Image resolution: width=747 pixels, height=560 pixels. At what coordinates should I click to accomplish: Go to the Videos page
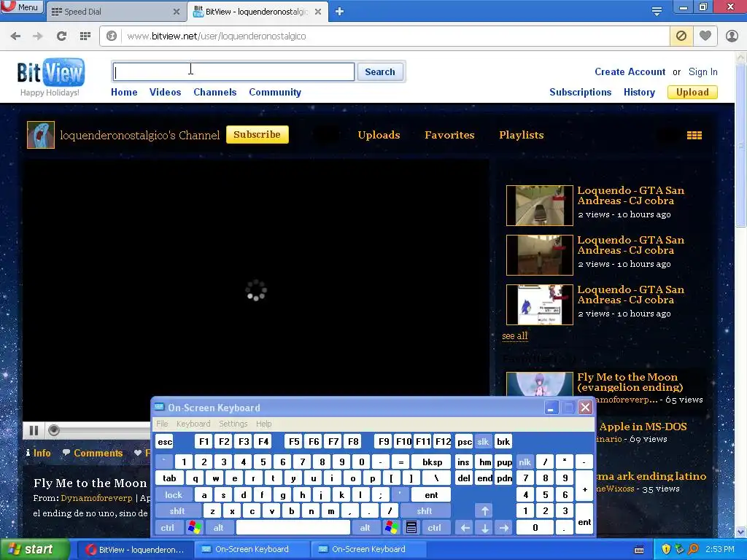(166, 93)
